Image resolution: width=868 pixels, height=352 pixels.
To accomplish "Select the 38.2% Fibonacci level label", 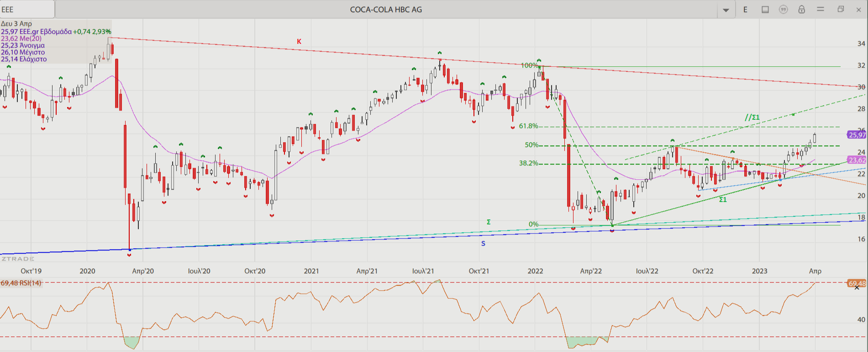I will [x=528, y=163].
